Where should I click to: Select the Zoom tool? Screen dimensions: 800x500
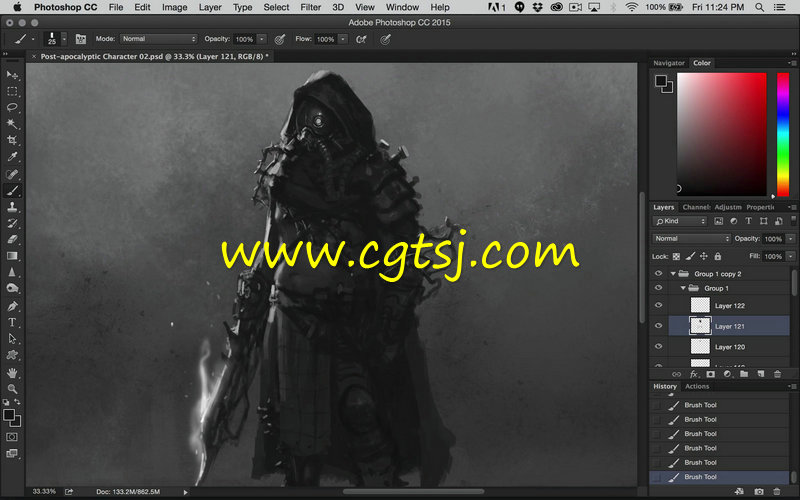[x=12, y=389]
